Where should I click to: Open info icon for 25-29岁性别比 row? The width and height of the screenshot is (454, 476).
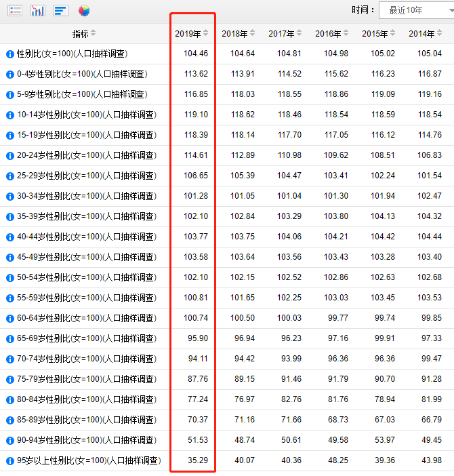[10, 176]
